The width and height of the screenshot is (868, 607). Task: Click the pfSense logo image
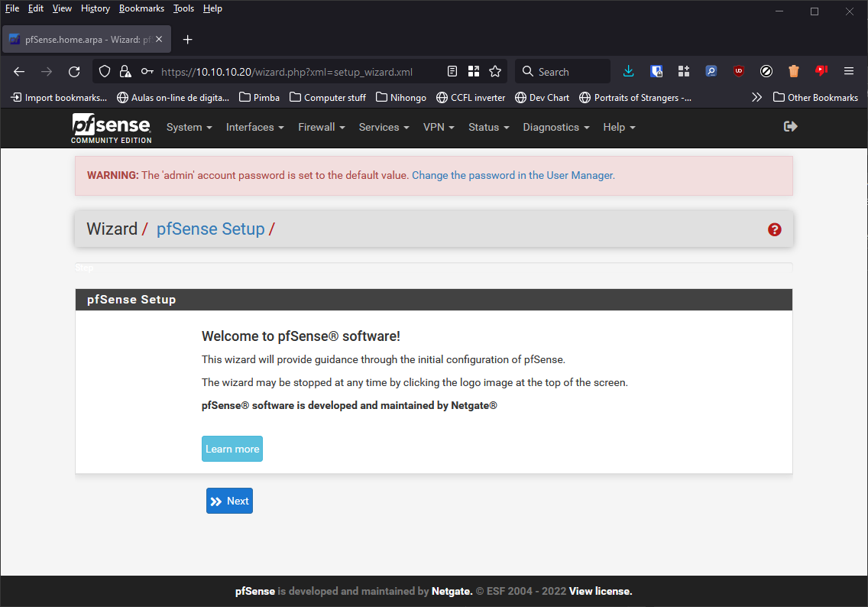tap(112, 128)
